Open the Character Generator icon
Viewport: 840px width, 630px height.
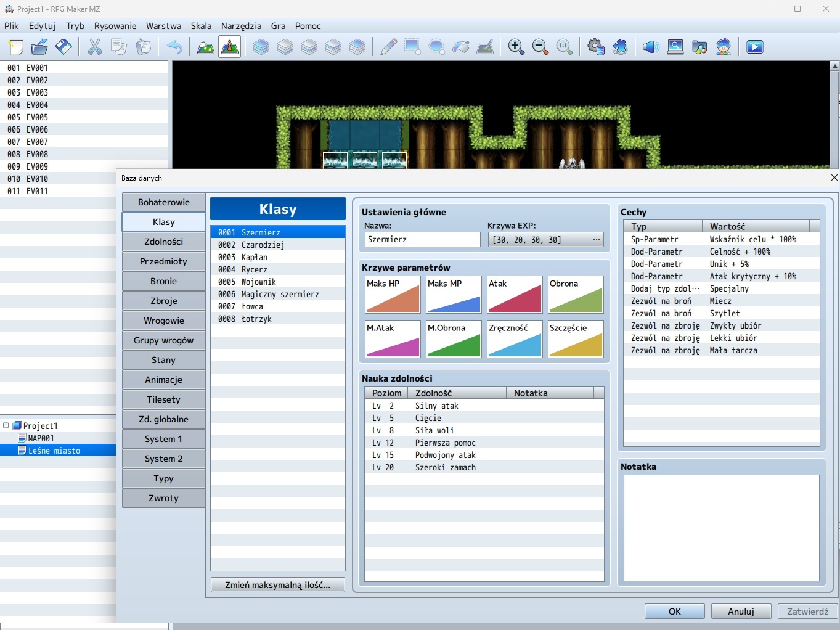(x=724, y=47)
